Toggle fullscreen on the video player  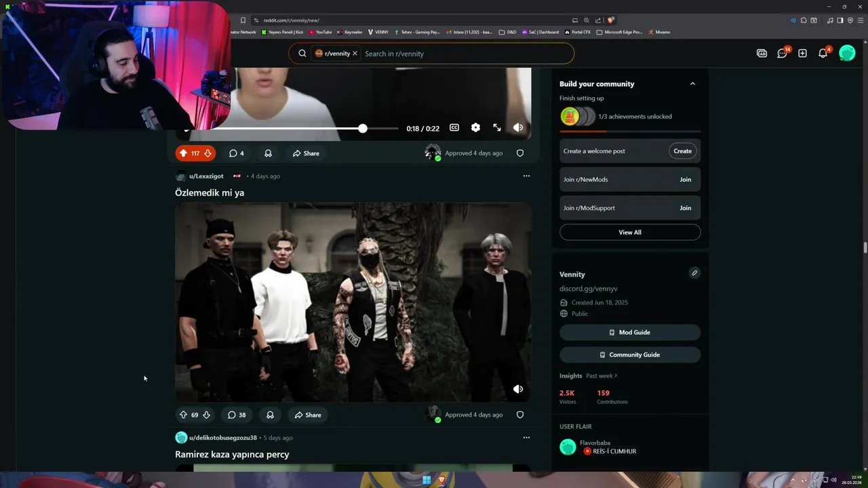coord(497,127)
